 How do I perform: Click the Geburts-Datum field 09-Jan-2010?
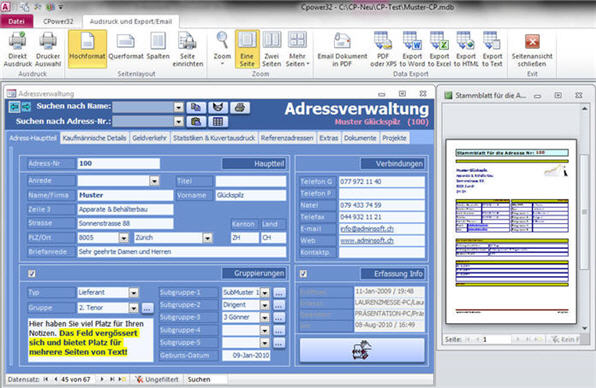pos(246,355)
